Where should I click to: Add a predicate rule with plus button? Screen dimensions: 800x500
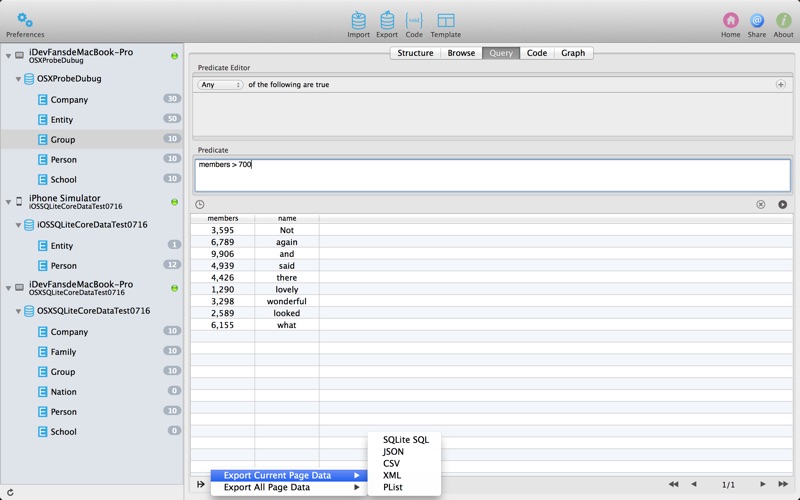click(x=781, y=85)
